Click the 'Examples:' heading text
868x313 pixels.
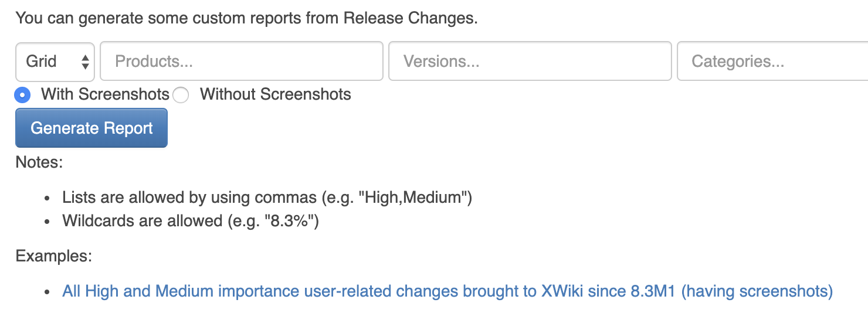coord(54,256)
